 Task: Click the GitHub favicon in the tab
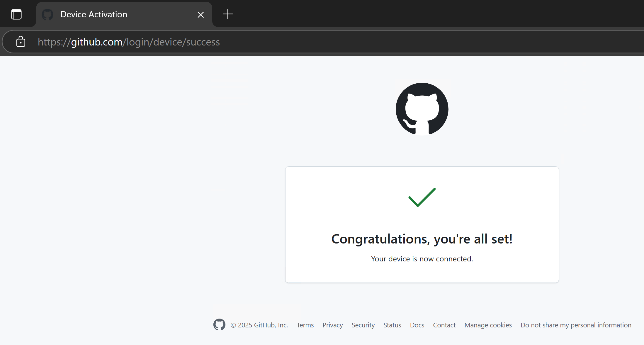(47, 14)
